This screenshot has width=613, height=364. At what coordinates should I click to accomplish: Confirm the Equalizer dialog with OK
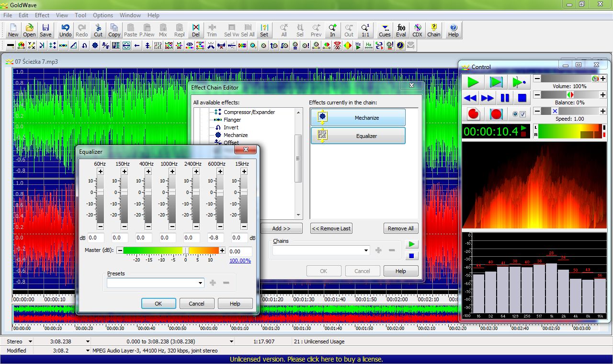pos(159,304)
